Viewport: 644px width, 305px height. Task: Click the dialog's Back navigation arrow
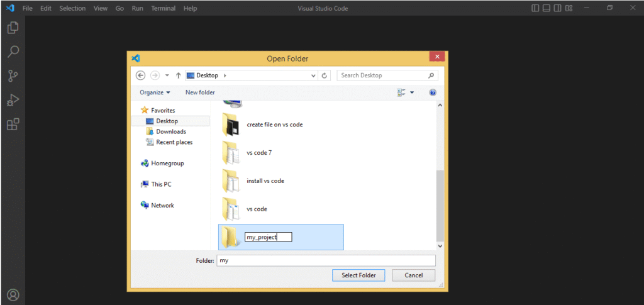pyautogui.click(x=141, y=75)
